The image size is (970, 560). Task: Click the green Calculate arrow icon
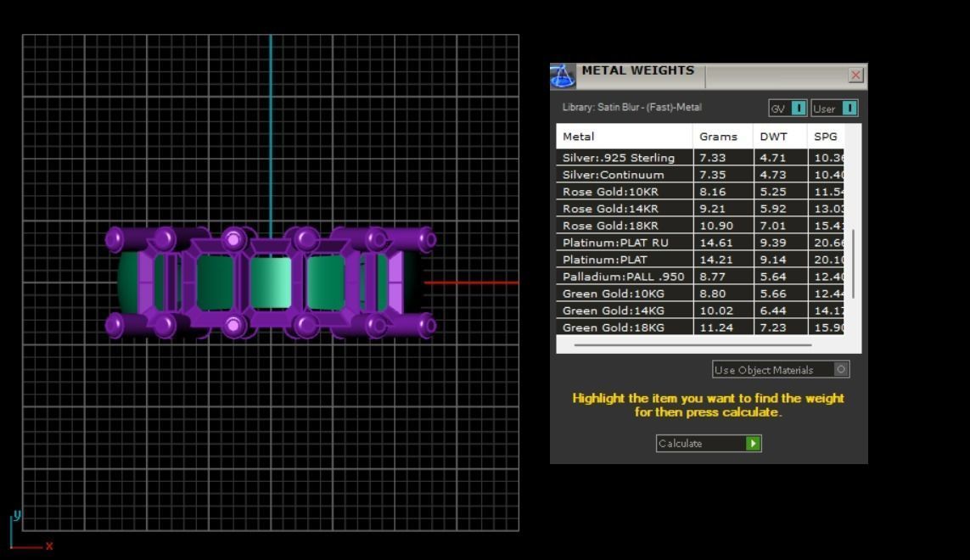coord(753,443)
